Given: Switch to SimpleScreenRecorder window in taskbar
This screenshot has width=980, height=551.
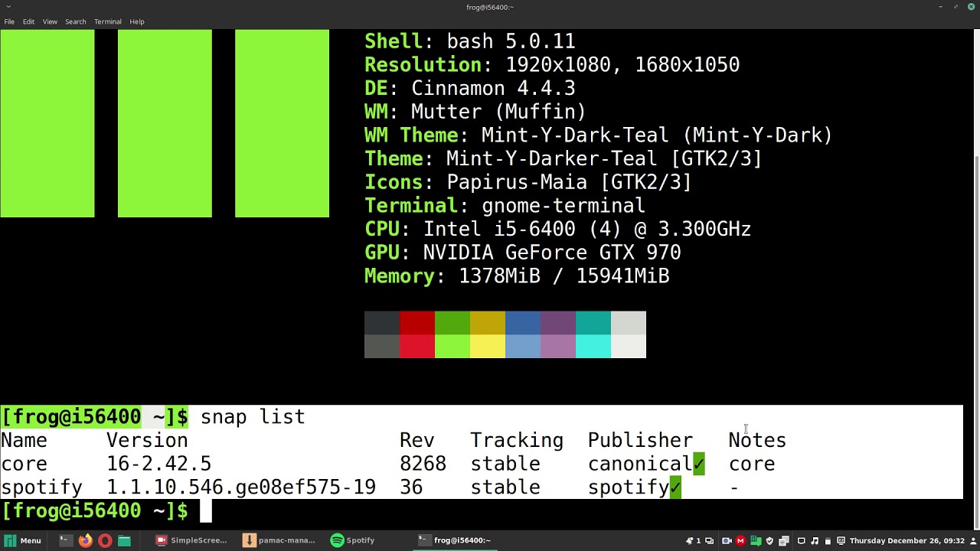Looking at the screenshot, I should 191,540.
